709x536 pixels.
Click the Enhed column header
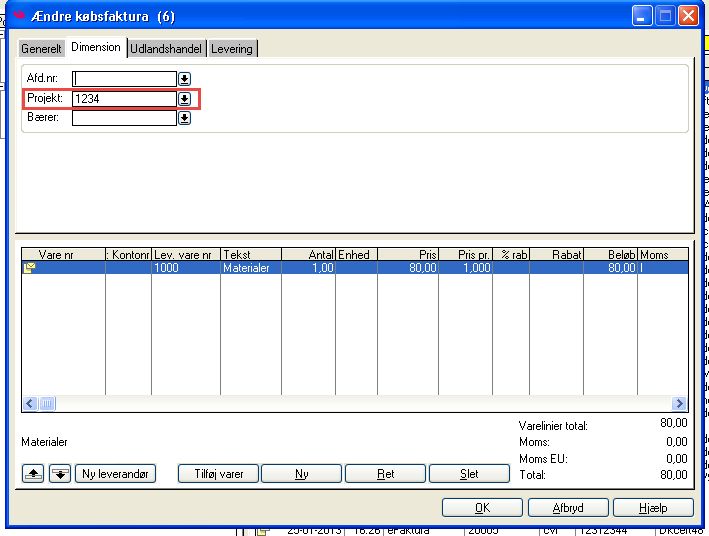(x=356, y=255)
